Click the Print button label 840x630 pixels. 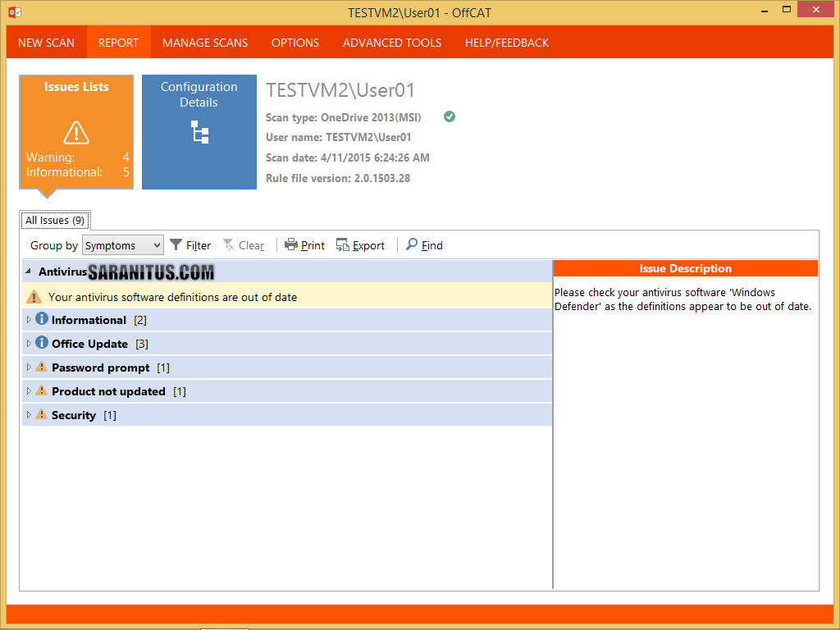coord(313,245)
